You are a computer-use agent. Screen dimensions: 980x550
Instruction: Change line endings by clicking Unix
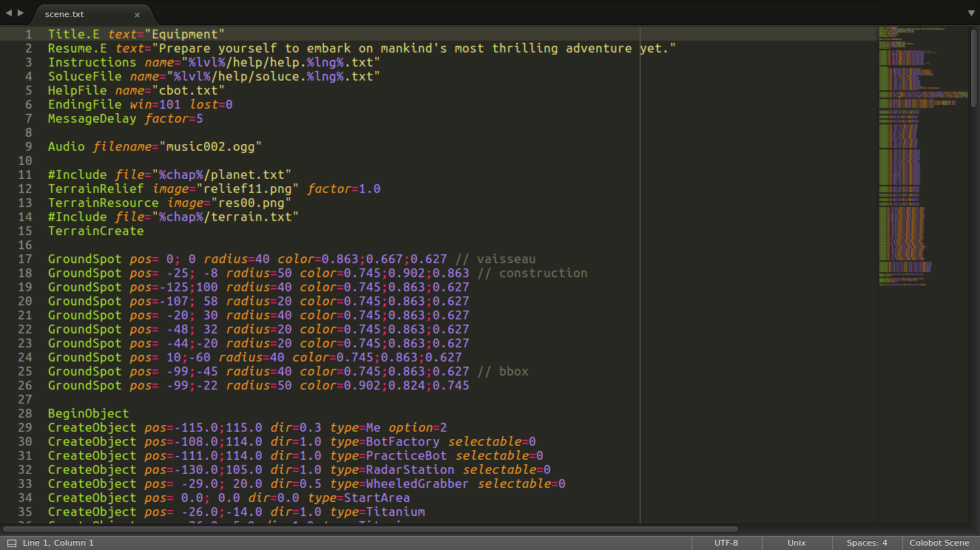796,542
